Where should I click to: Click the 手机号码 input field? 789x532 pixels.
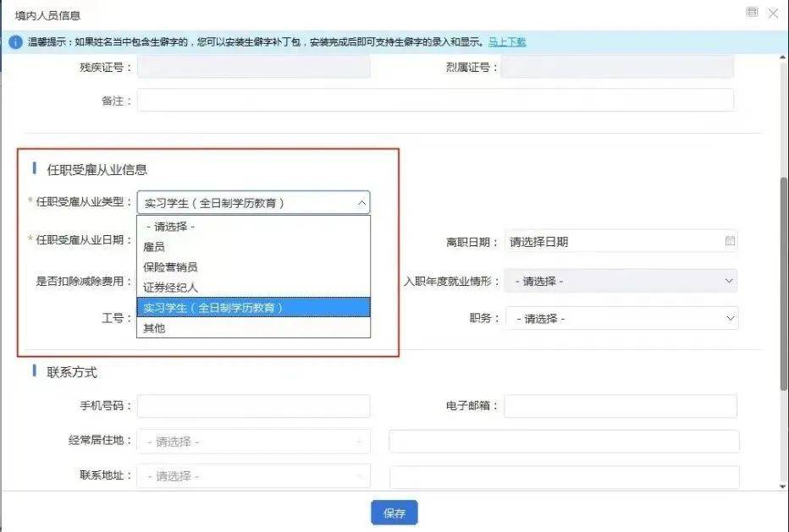[253, 406]
